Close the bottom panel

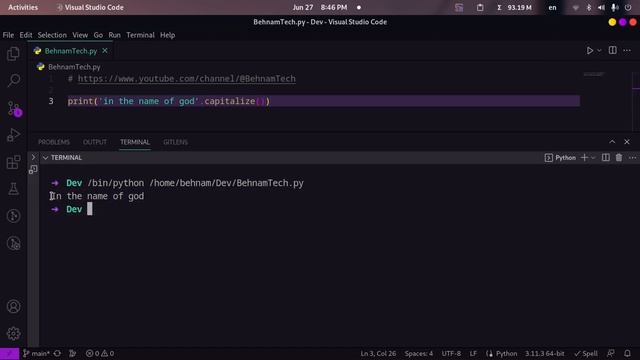click(627, 142)
